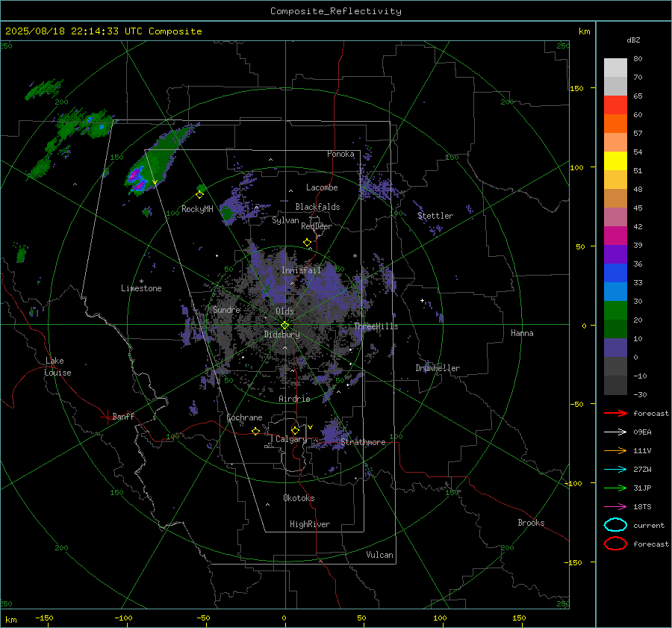Screen dimensions: 672x628
Task: Click the orange 111V arrow icon
Action: pyautogui.click(x=615, y=450)
